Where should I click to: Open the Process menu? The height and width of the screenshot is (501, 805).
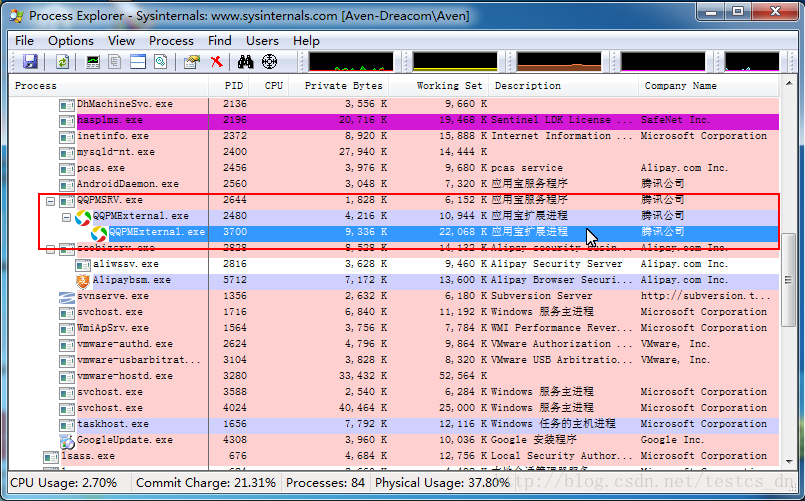tap(171, 41)
